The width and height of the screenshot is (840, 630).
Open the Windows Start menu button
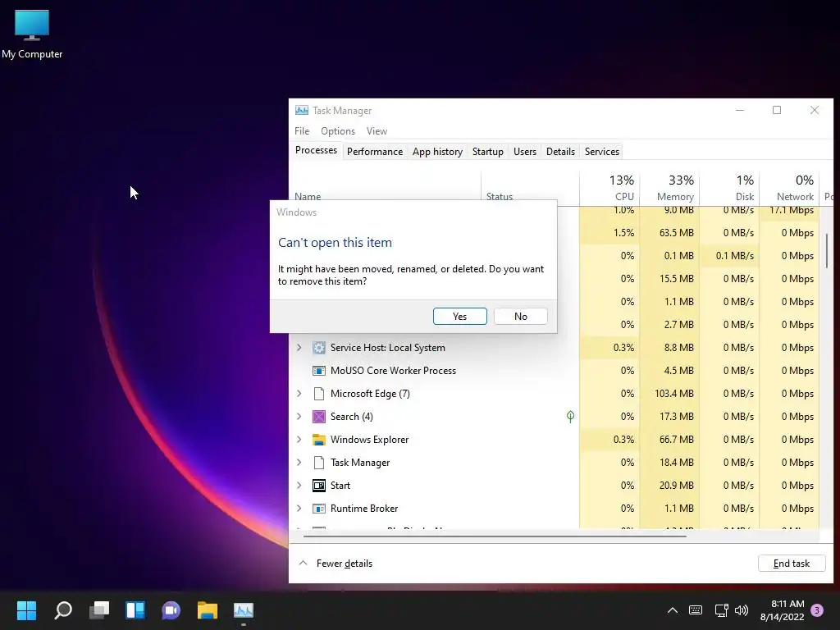26,609
